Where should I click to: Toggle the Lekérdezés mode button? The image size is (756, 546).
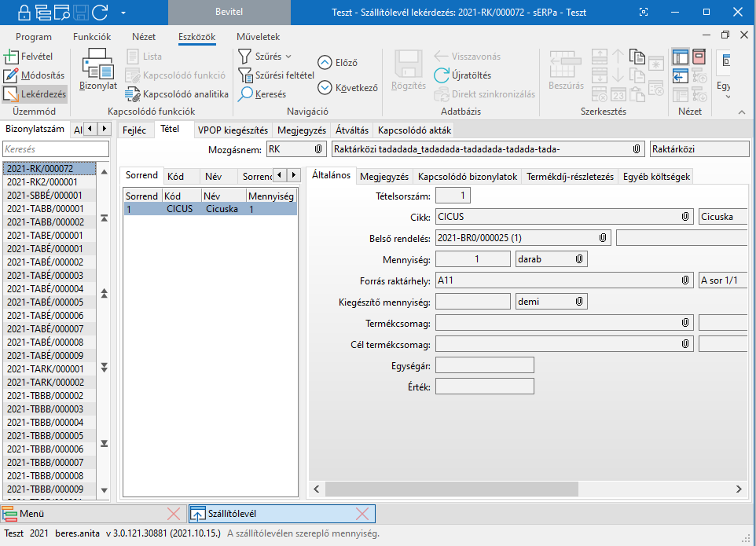[x=35, y=94]
